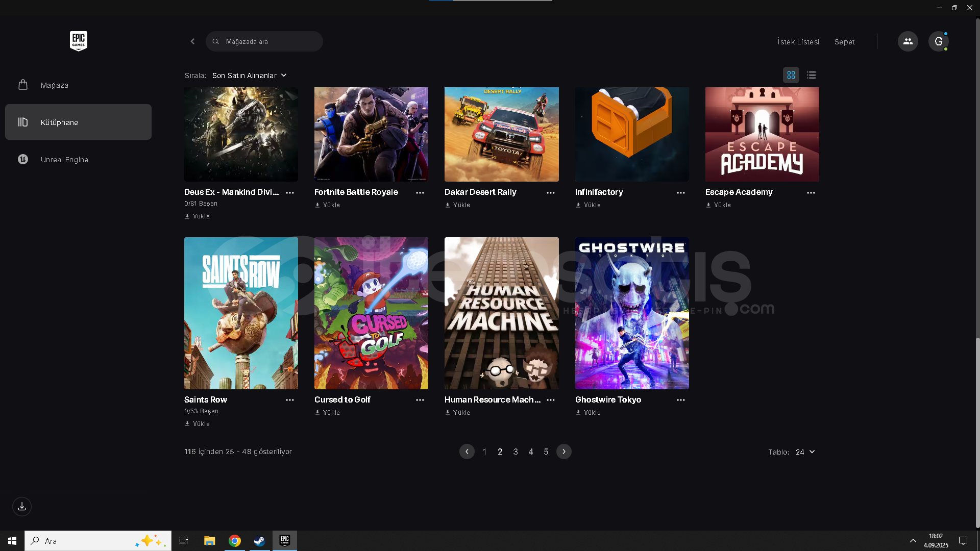Open the Infinifactory cover art

(632, 134)
